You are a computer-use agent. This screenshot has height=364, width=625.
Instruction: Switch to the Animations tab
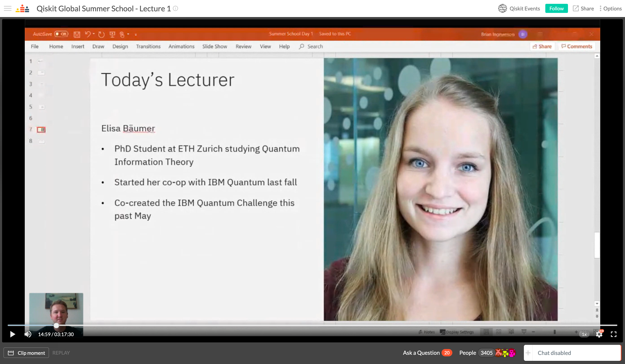pos(181,46)
